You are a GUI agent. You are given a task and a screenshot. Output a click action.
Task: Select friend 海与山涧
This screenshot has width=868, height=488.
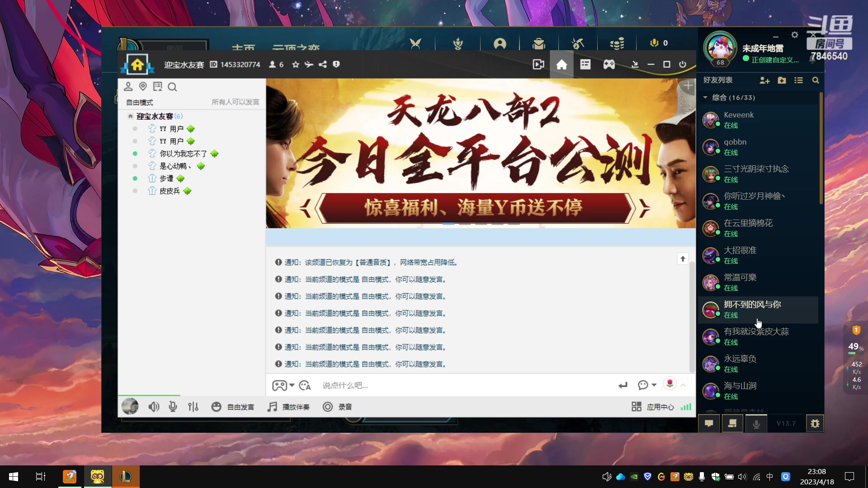(x=759, y=391)
